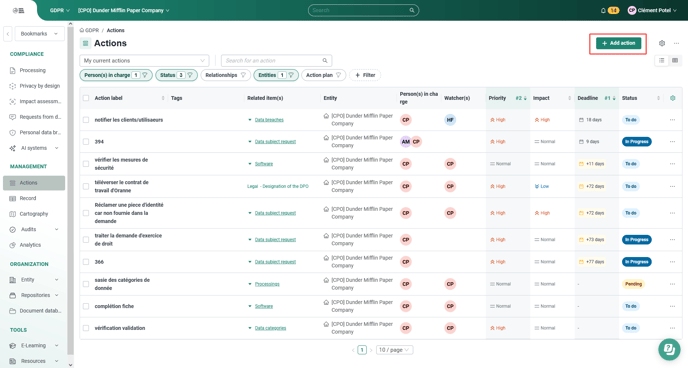688x368 pixels.
Task: Open page settings gear icon
Action: [662, 43]
